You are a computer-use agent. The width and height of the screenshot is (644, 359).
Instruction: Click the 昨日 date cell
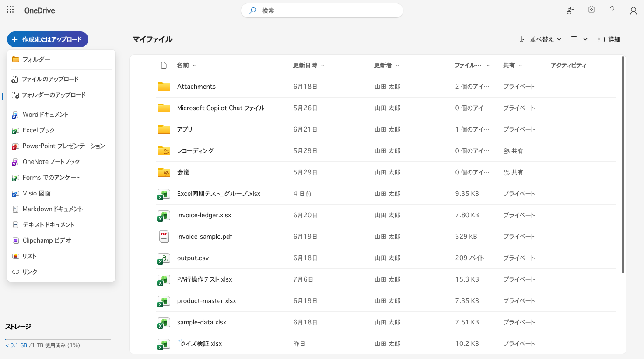point(299,344)
